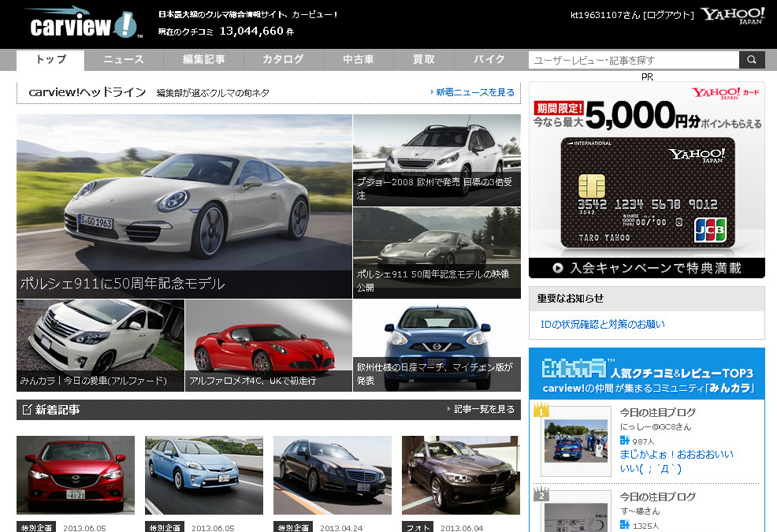
Task: Click the 新着記事 edit pencil icon
Action: pos(27,410)
